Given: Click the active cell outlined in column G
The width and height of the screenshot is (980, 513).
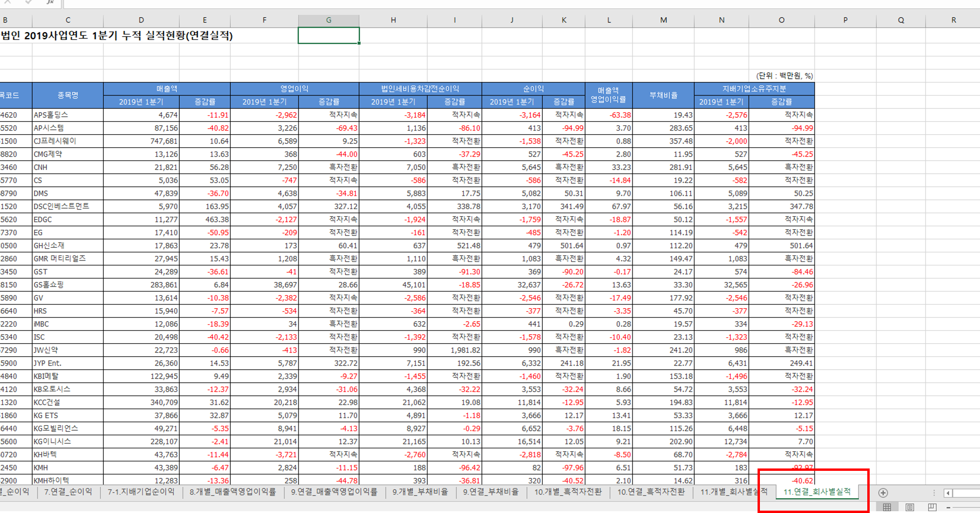Looking at the screenshot, I should (x=329, y=36).
